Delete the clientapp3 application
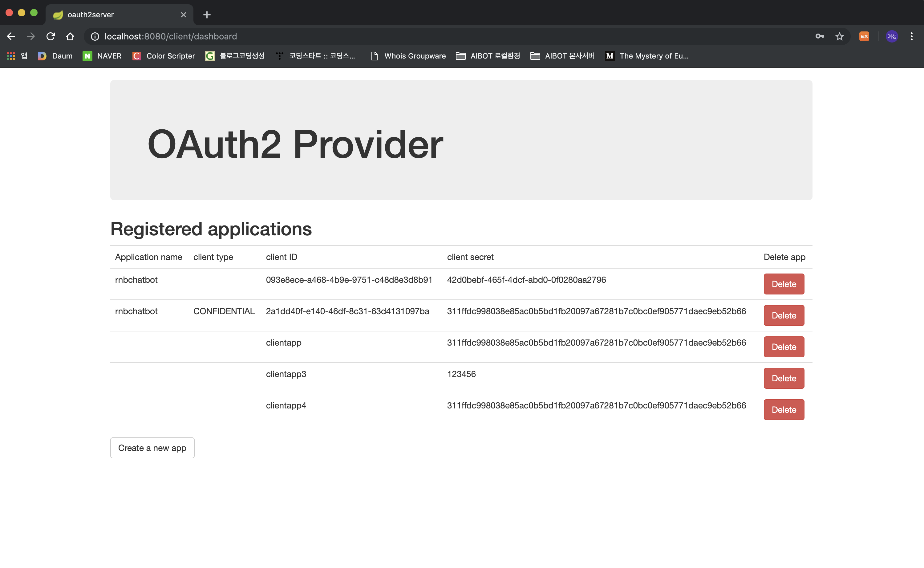The image size is (924, 568). pos(784,378)
